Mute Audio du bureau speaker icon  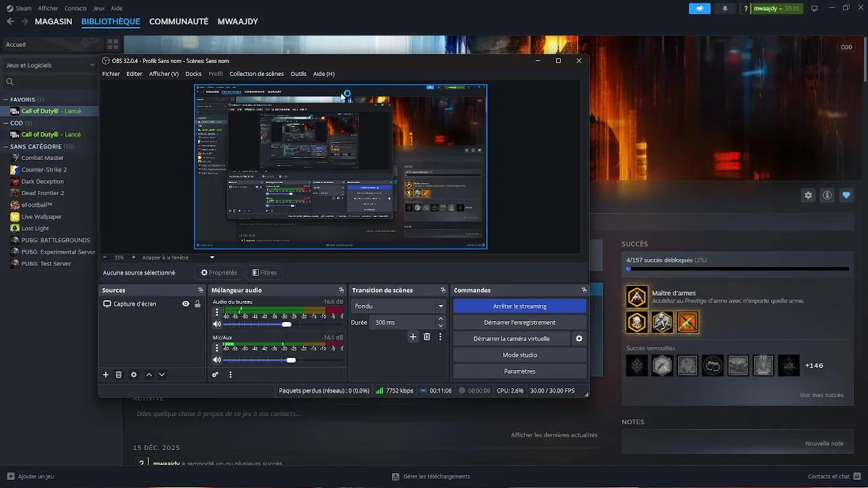217,324
